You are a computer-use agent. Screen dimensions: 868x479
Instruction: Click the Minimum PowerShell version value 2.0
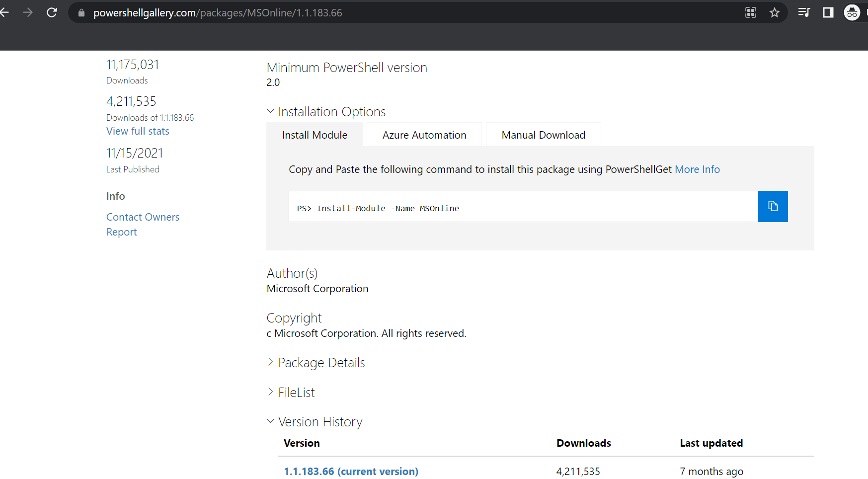tap(273, 82)
